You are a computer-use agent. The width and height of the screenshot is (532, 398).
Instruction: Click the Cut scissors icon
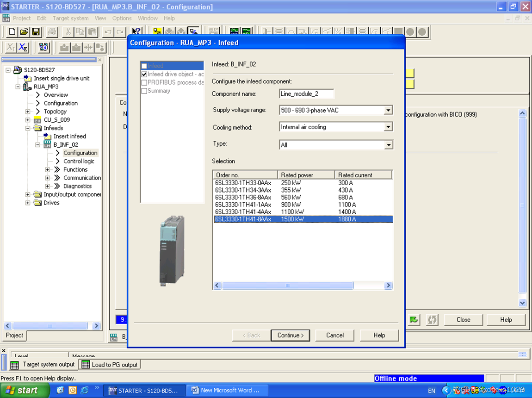coord(68,32)
